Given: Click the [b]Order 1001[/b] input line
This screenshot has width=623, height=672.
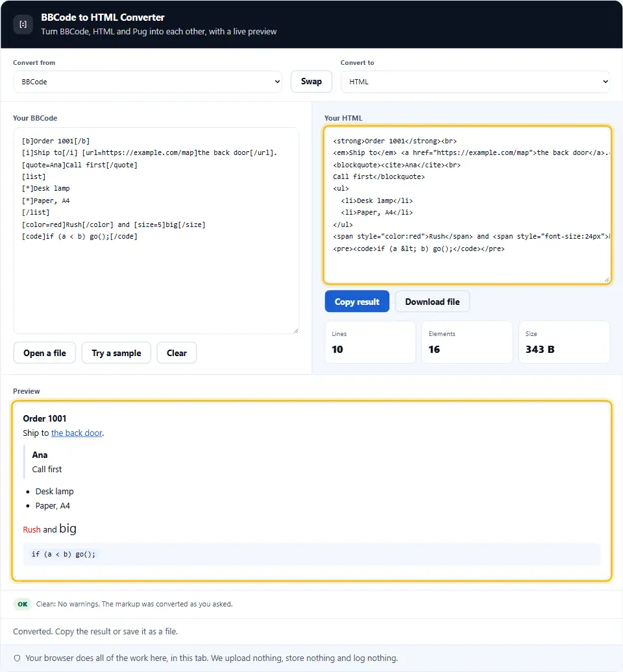Looking at the screenshot, I should coord(56,141).
